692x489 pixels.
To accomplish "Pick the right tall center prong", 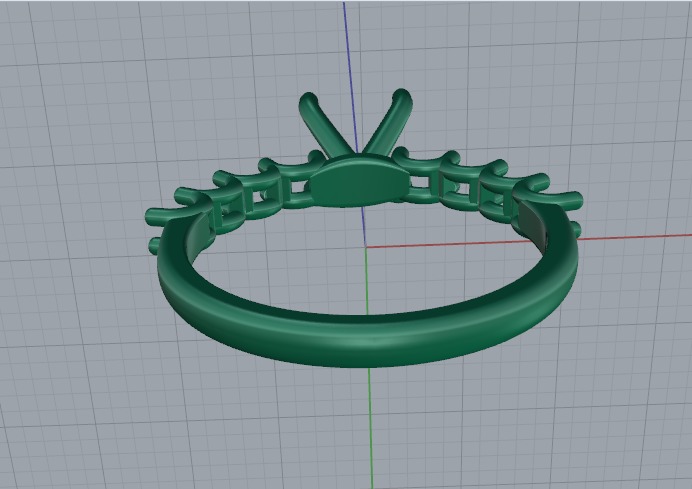I will coord(388,123).
